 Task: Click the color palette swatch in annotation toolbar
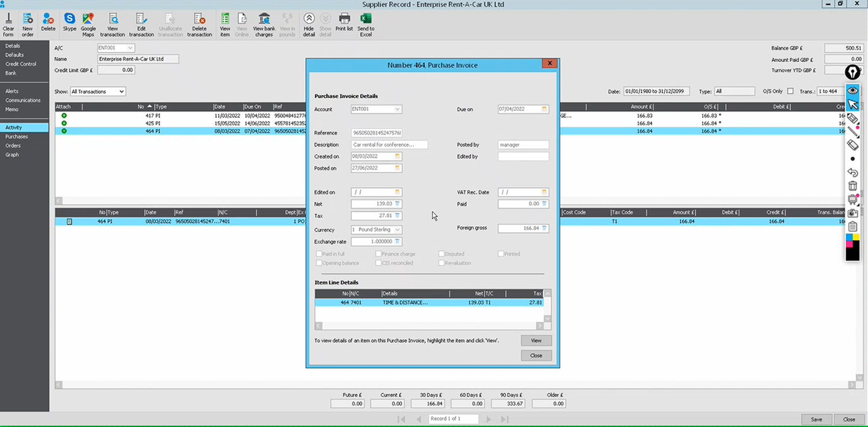(x=852, y=248)
